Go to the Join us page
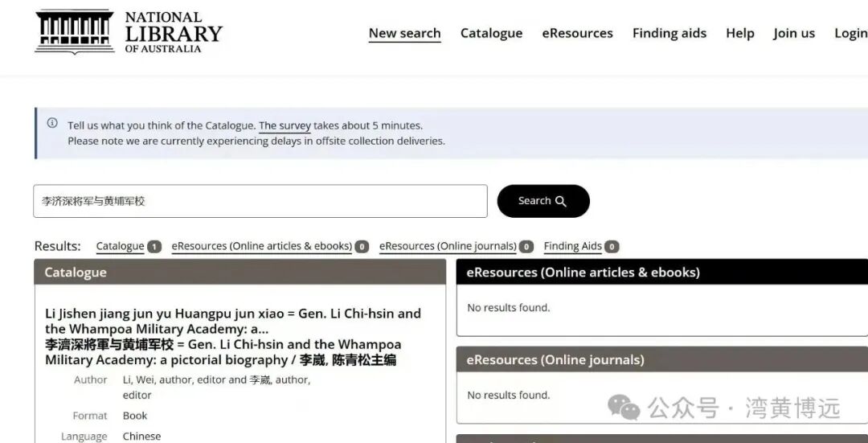 coord(794,33)
